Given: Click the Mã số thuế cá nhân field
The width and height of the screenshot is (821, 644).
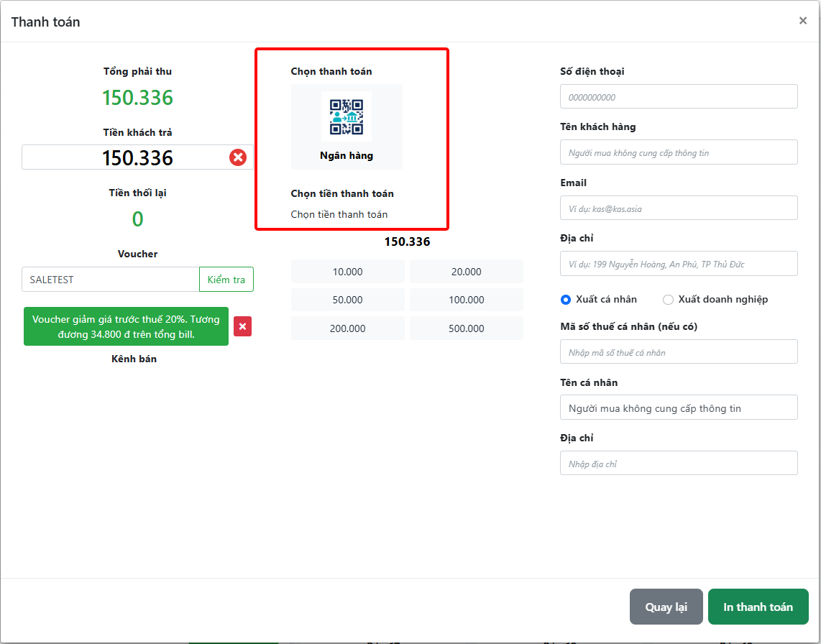Looking at the screenshot, I should click(x=679, y=352).
